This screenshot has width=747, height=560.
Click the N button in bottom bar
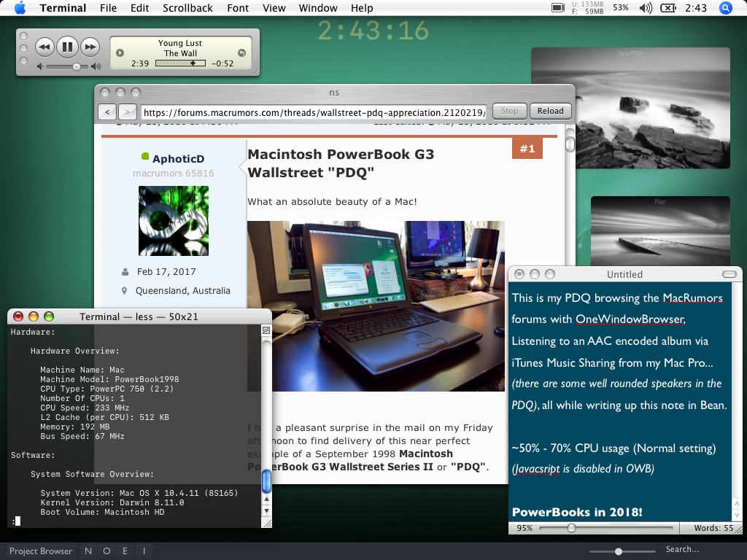[x=88, y=551]
